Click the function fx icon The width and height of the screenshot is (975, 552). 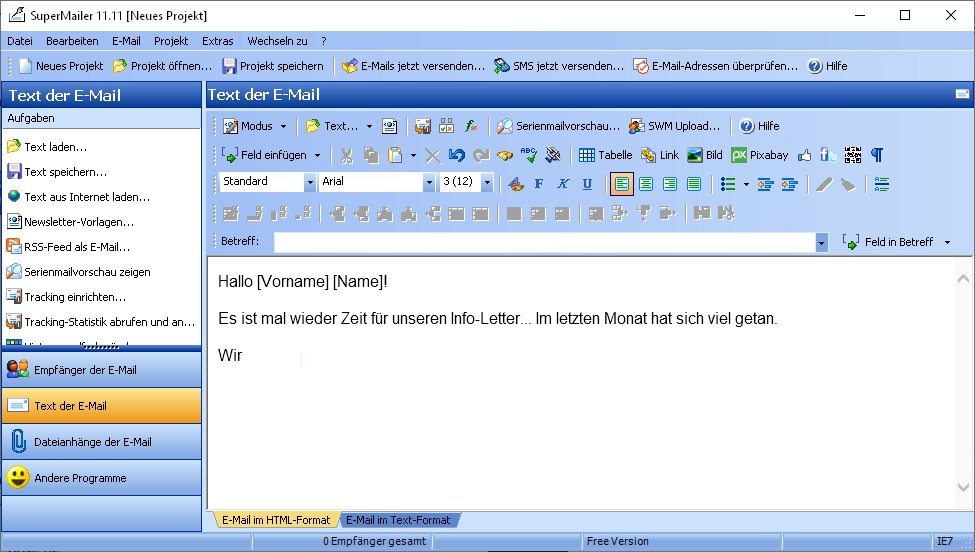coord(471,126)
